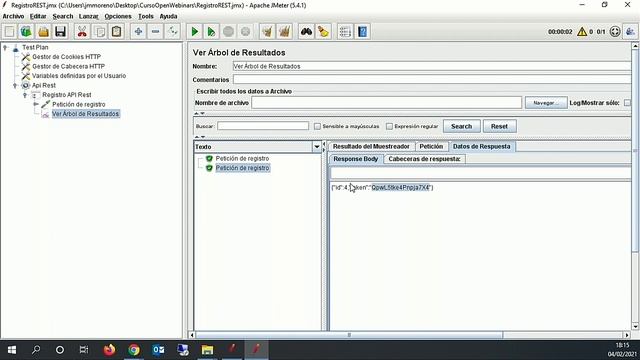
Task: Open Chrome from the taskbar
Action: point(134,350)
